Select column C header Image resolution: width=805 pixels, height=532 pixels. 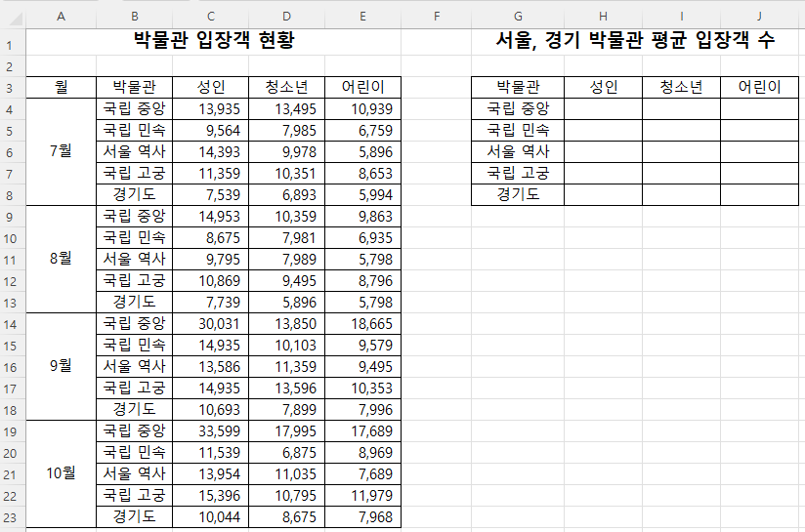(x=210, y=17)
